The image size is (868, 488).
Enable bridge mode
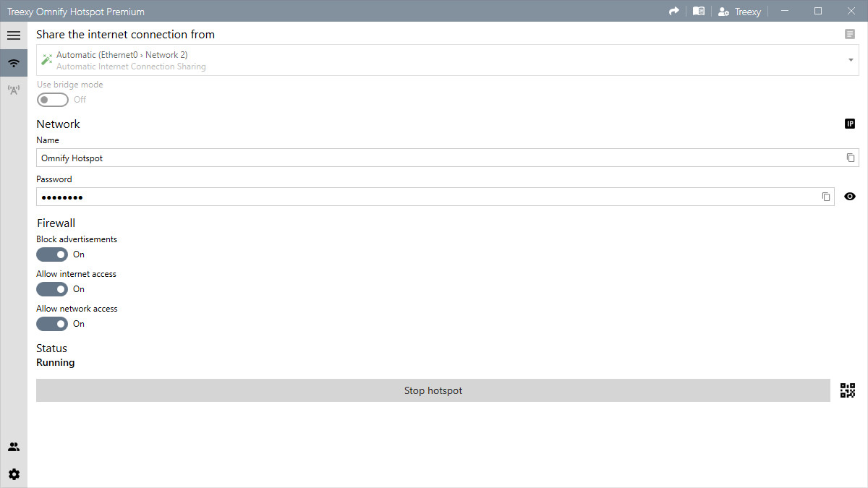point(52,99)
